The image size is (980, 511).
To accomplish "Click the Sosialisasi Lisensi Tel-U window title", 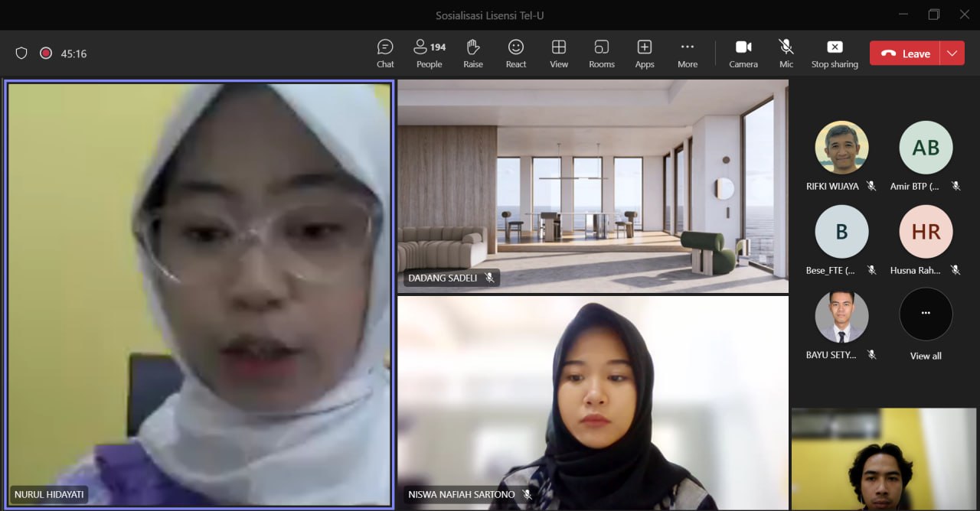I will click(x=490, y=15).
